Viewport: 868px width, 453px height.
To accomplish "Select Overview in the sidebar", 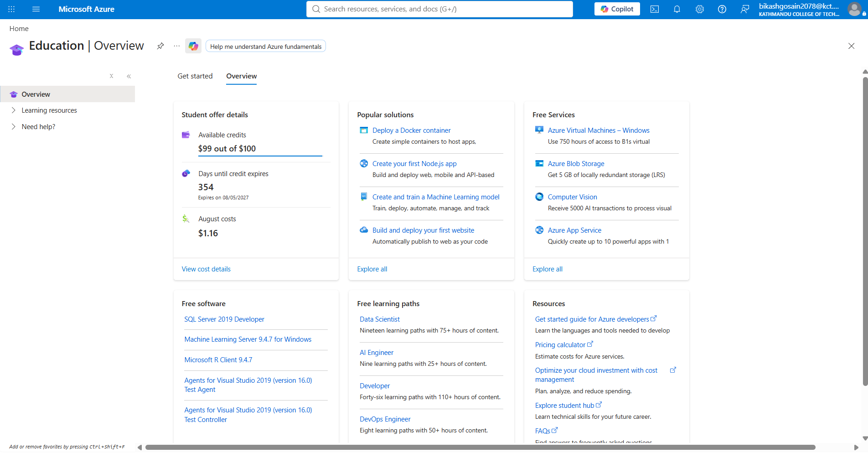I will pos(67,94).
